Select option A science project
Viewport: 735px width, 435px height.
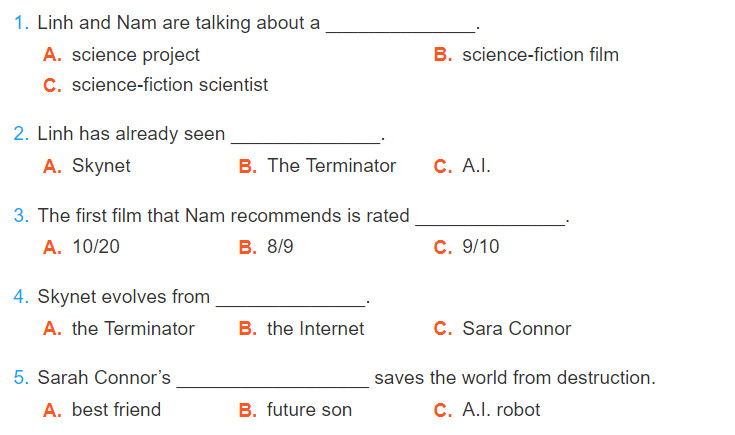coord(121,55)
